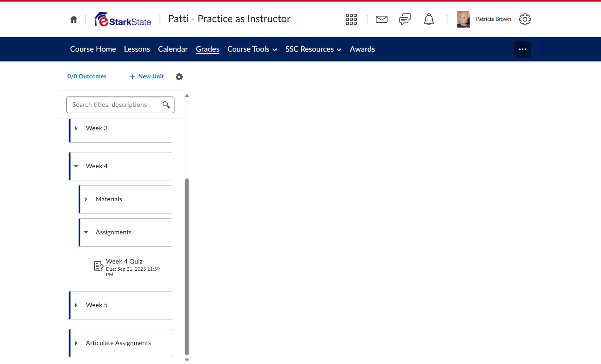The height and width of the screenshot is (364, 601).
Task: Click the scroll down arrow of unit list
Action: coord(187,360)
